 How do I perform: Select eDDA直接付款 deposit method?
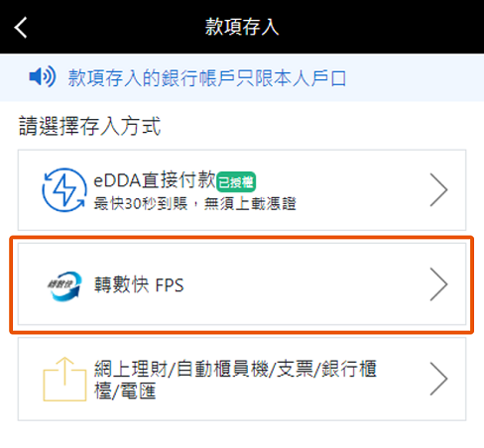point(242,190)
